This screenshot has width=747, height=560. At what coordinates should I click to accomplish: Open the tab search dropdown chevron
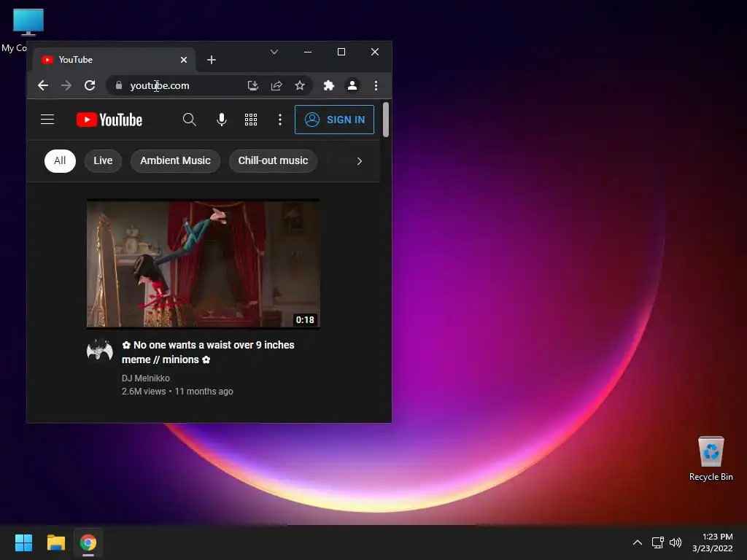click(274, 52)
